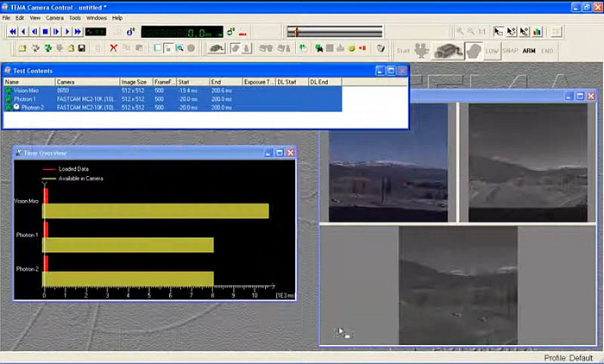604x364 pixels.
Task: Open the Edit menu
Action: tap(20, 18)
